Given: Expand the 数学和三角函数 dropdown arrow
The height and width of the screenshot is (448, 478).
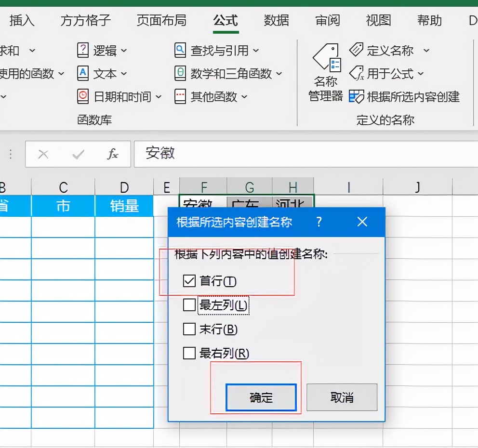Looking at the screenshot, I should (279, 74).
